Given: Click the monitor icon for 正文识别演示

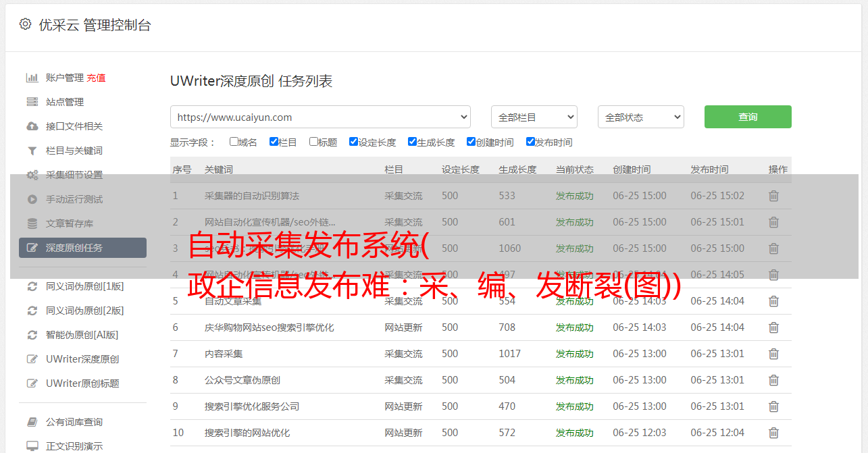Looking at the screenshot, I should [x=32, y=446].
